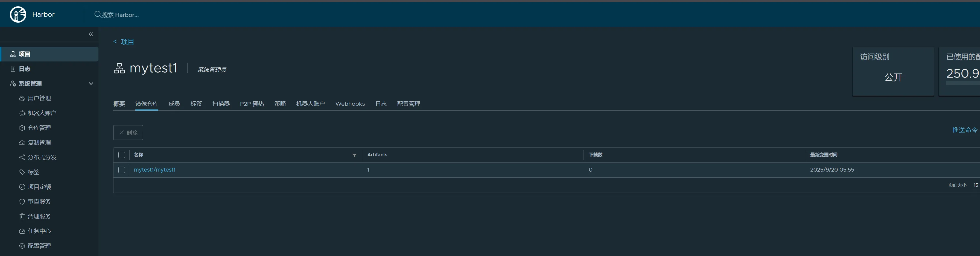Click the Harbor lighthouse logo

[x=18, y=14]
